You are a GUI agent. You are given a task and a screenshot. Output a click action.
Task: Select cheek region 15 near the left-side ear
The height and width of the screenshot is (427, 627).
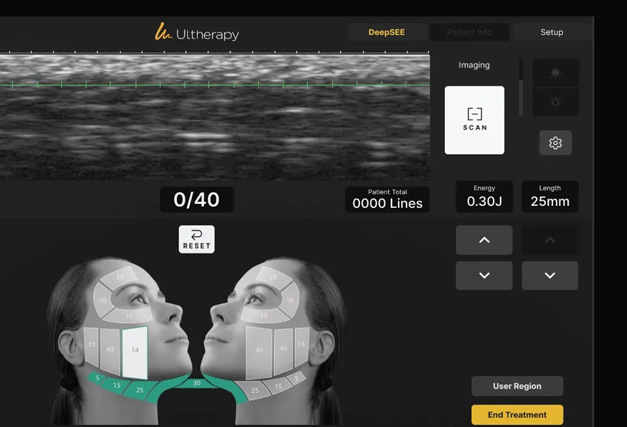(92, 345)
